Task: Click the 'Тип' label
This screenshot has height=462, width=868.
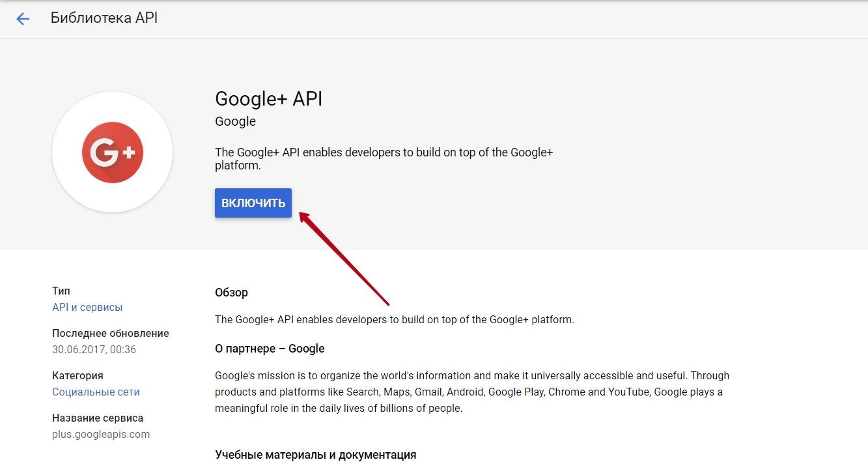Action: (61, 291)
